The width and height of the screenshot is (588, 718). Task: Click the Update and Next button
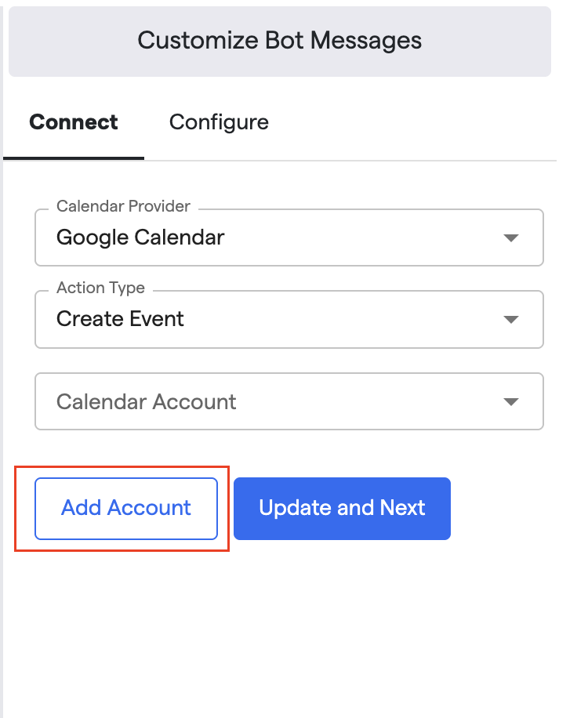point(342,509)
